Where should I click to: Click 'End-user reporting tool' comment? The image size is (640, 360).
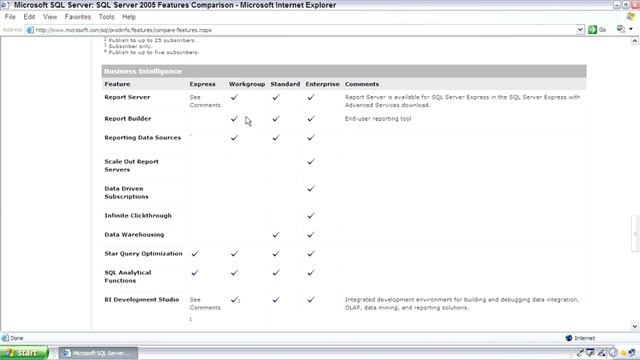pyautogui.click(x=378, y=119)
